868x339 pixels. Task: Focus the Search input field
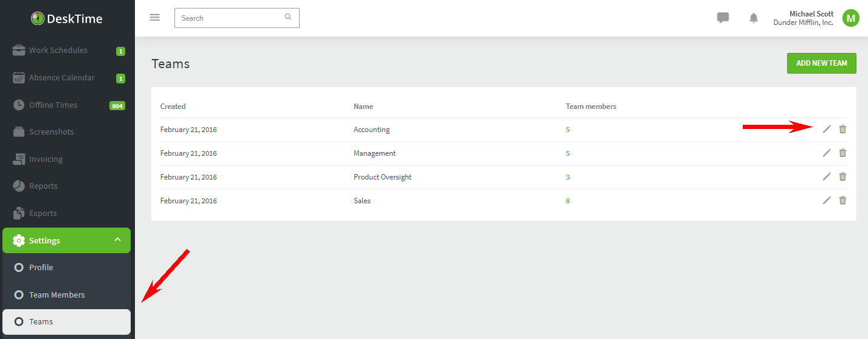[237, 18]
